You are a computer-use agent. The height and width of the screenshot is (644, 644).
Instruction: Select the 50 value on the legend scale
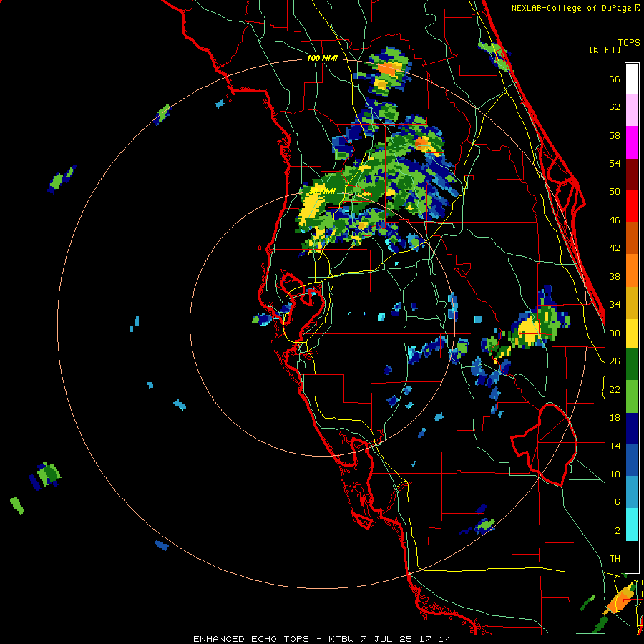click(x=615, y=192)
